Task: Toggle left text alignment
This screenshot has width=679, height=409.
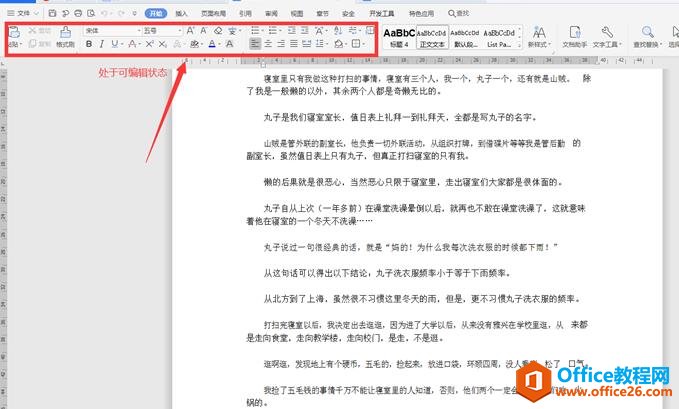Action: pos(255,45)
